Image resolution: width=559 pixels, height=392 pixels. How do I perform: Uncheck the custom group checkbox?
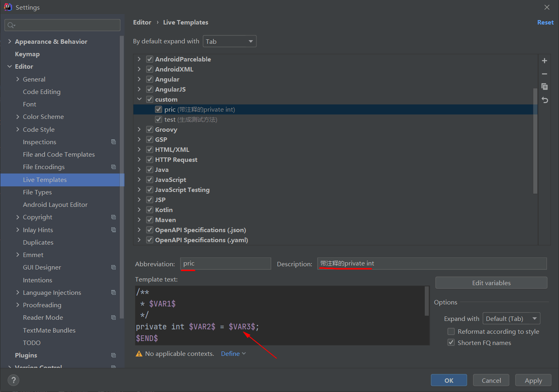tap(149, 99)
